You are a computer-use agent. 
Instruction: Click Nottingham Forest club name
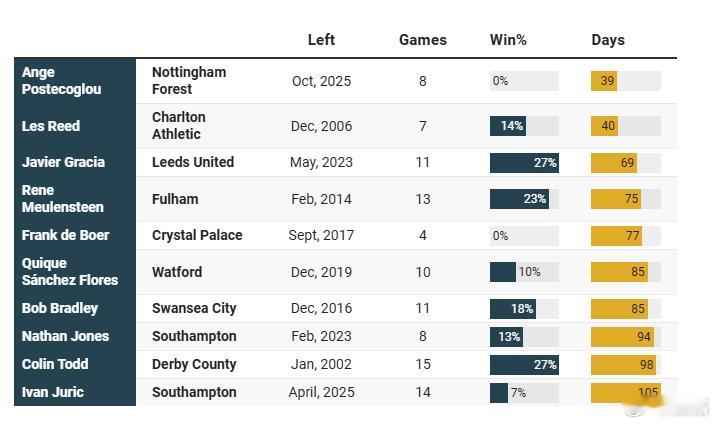[189, 81]
